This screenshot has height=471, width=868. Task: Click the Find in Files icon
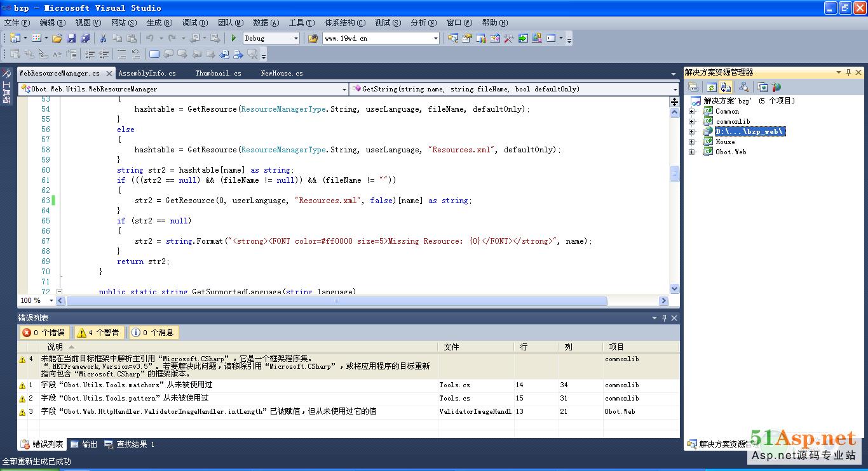point(313,39)
